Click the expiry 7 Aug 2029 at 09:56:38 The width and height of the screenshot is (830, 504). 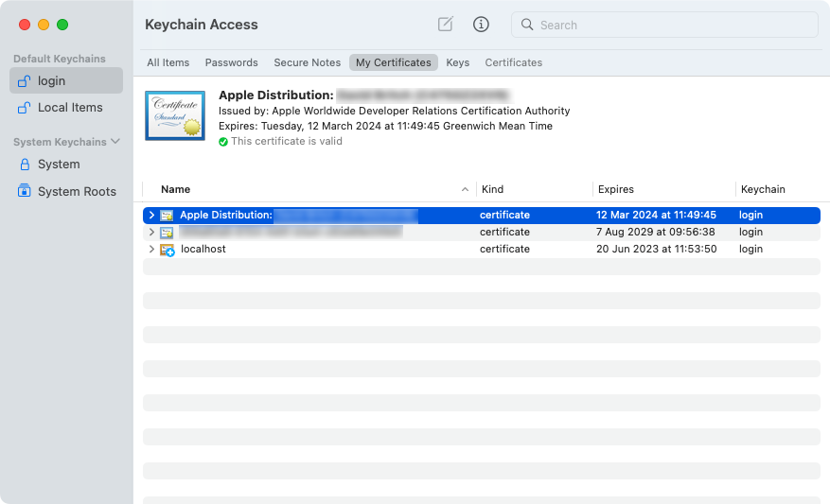point(655,232)
